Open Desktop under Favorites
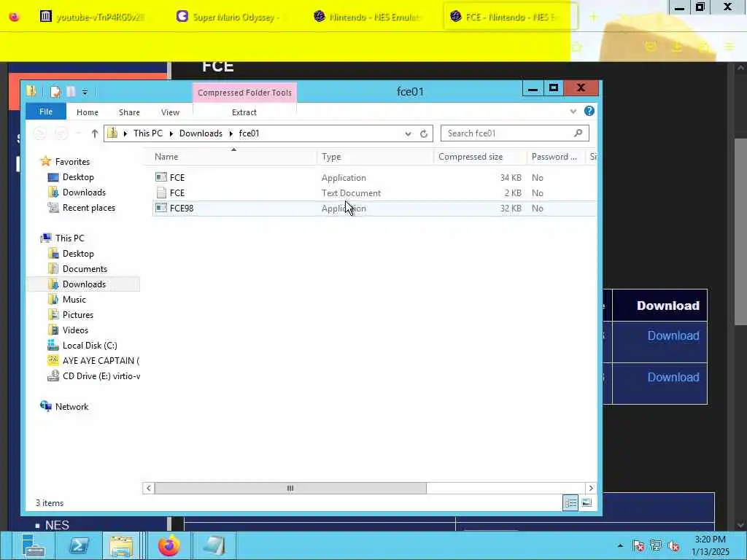 (71, 177)
